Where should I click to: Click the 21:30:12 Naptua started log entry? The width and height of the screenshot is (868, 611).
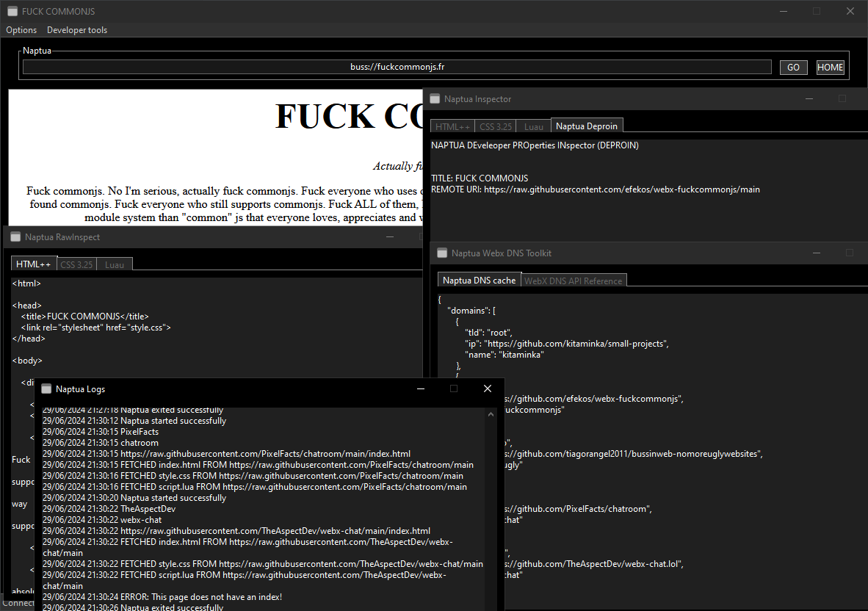click(134, 421)
